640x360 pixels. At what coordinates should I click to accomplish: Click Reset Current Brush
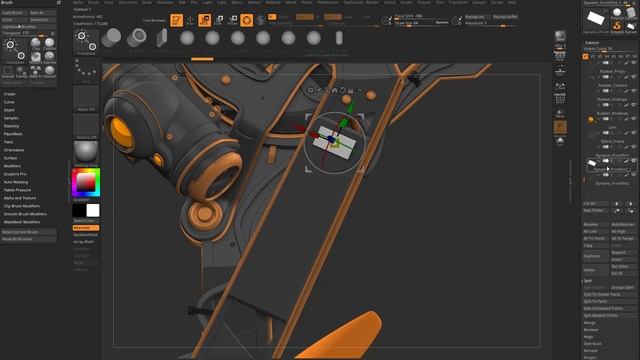click(x=29, y=232)
